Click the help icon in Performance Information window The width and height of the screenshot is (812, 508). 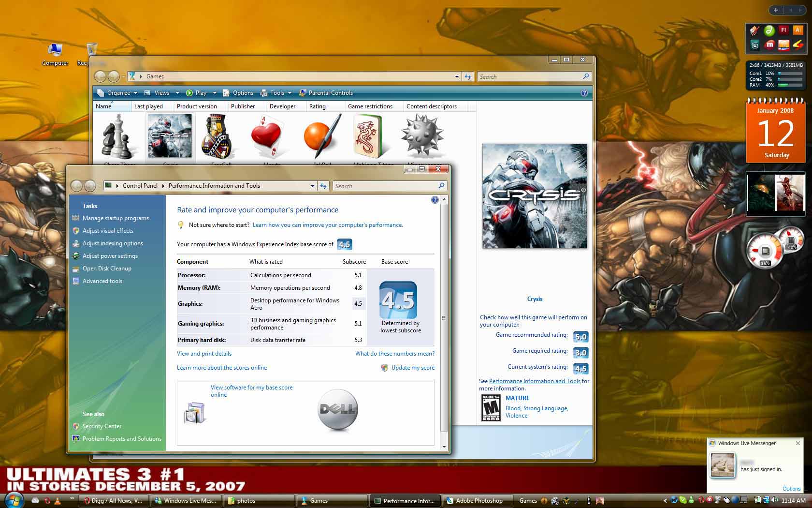coord(435,200)
